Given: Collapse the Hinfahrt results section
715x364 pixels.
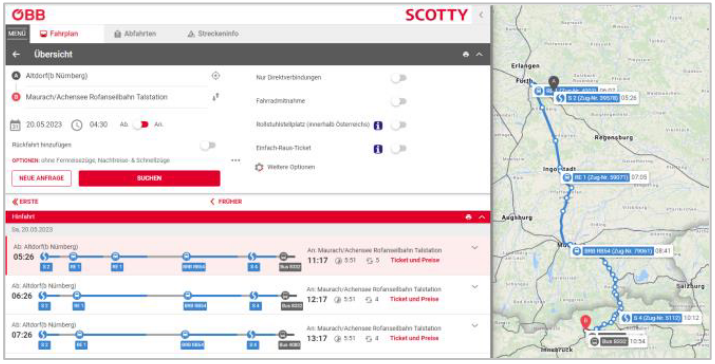Looking at the screenshot, I should [x=482, y=217].
